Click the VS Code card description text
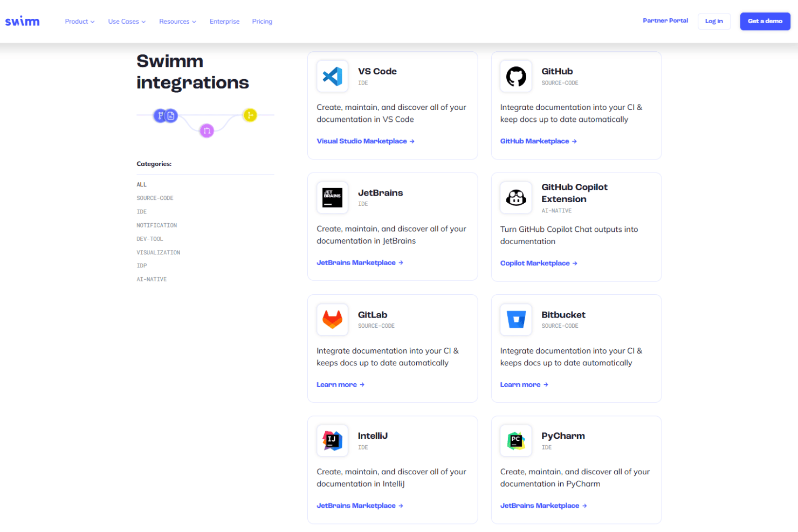Viewport: 798px width, 532px height. pos(391,113)
